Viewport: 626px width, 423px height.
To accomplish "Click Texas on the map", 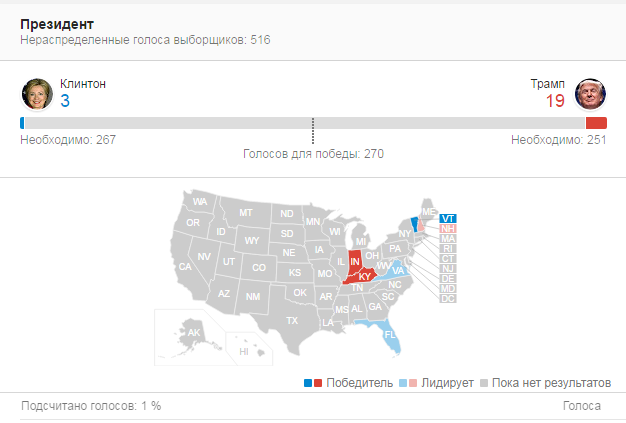I will pyautogui.click(x=291, y=320).
